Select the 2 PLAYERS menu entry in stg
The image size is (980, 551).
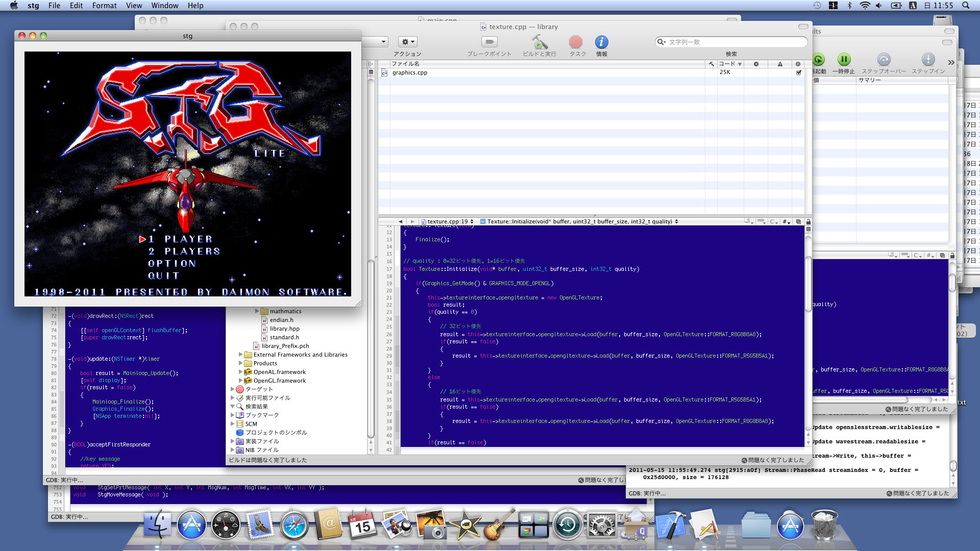pyautogui.click(x=184, y=251)
